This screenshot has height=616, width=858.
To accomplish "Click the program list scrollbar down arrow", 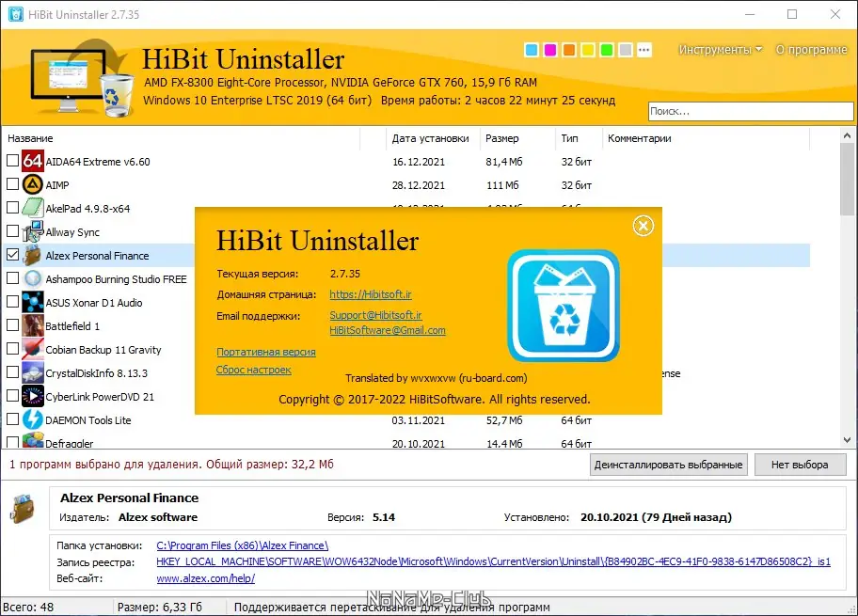I will [x=847, y=440].
